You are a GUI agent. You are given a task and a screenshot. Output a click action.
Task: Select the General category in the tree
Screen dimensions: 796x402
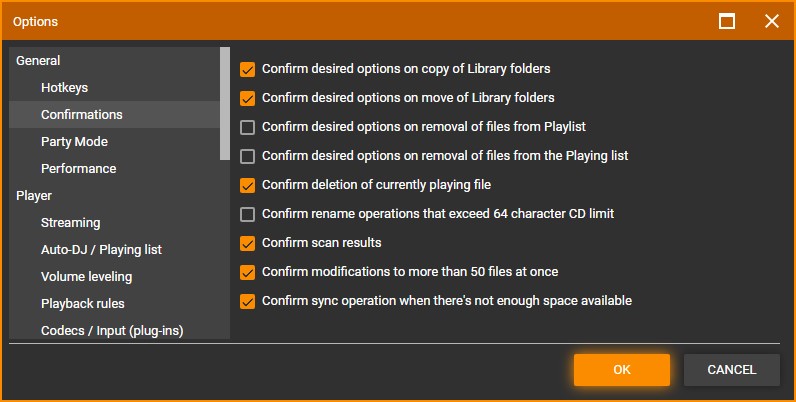pyautogui.click(x=38, y=61)
